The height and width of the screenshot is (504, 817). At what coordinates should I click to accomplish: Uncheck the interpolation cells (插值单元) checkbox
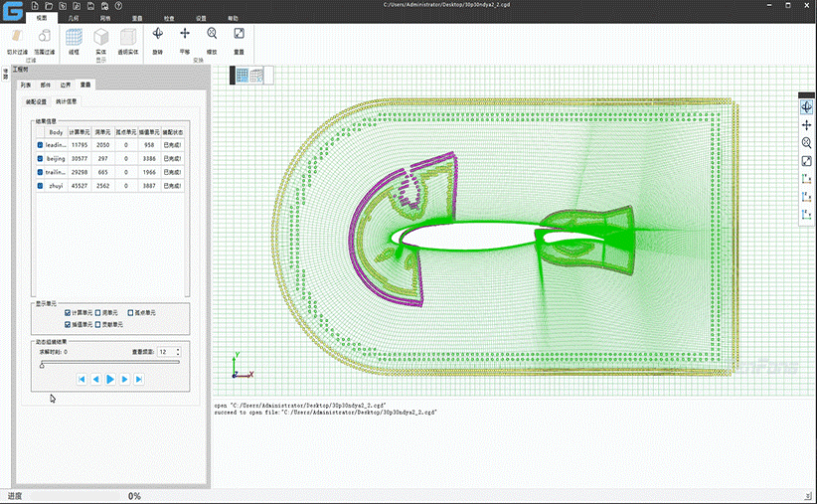[x=68, y=324]
